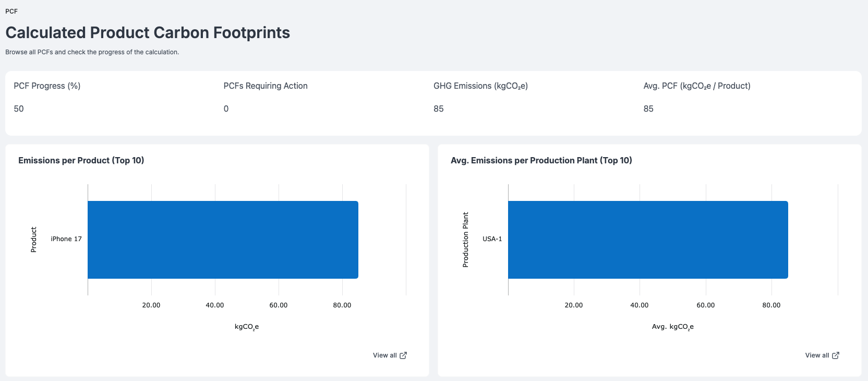Screen dimensions: 868x381
Task: Select the USA-1 bar in plant chart
Action: (648, 240)
